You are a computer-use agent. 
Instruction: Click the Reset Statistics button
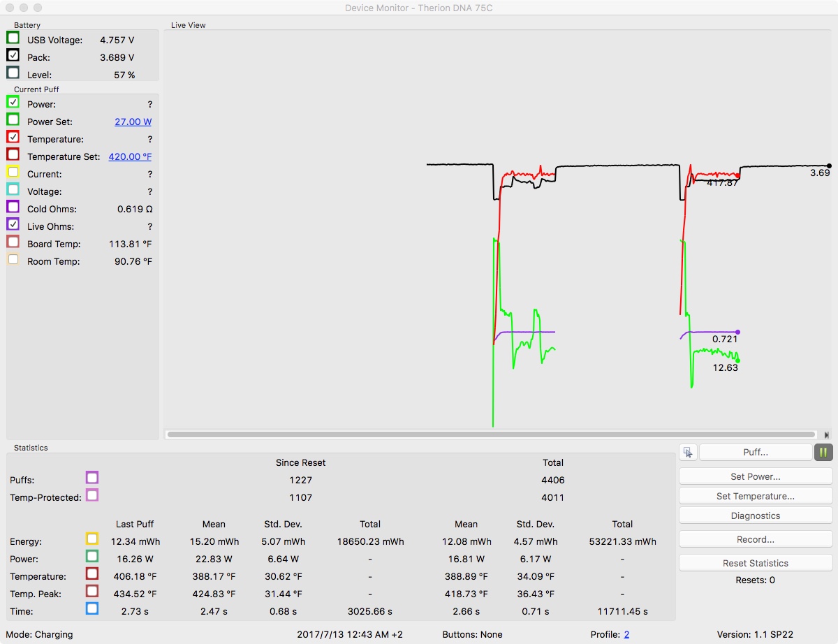point(756,563)
